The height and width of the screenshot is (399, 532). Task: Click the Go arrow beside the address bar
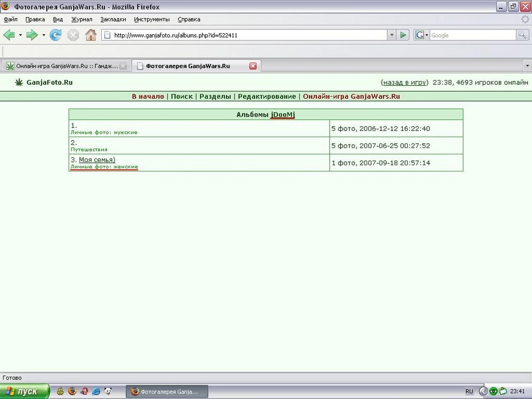point(403,35)
